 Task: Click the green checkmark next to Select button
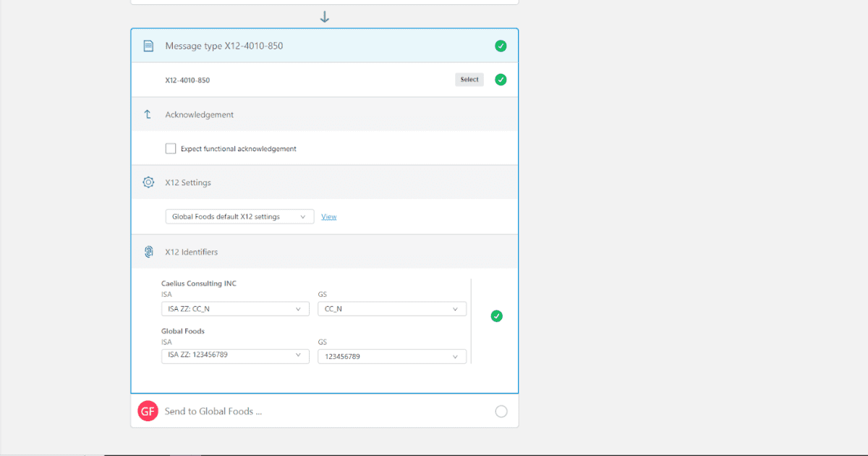pyautogui.click(x=501, y=80)
